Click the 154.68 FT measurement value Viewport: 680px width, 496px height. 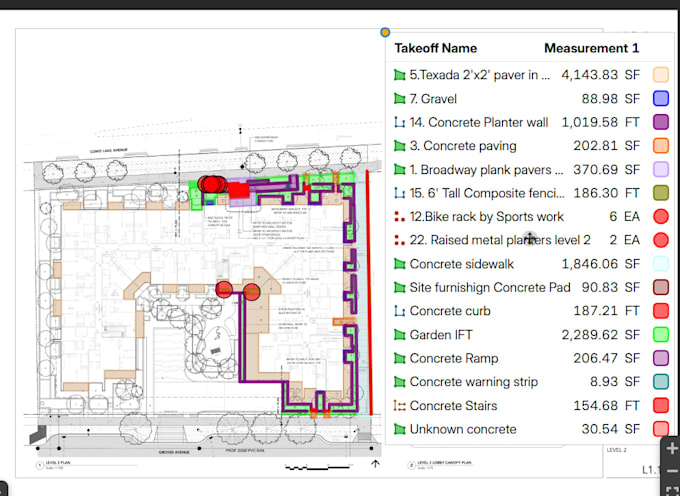click(x=606, y=406)
